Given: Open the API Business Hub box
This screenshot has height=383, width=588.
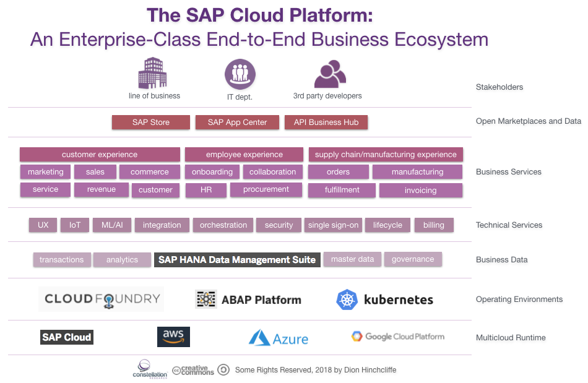Looking at the screenshot, I should [x=326, y=122].
